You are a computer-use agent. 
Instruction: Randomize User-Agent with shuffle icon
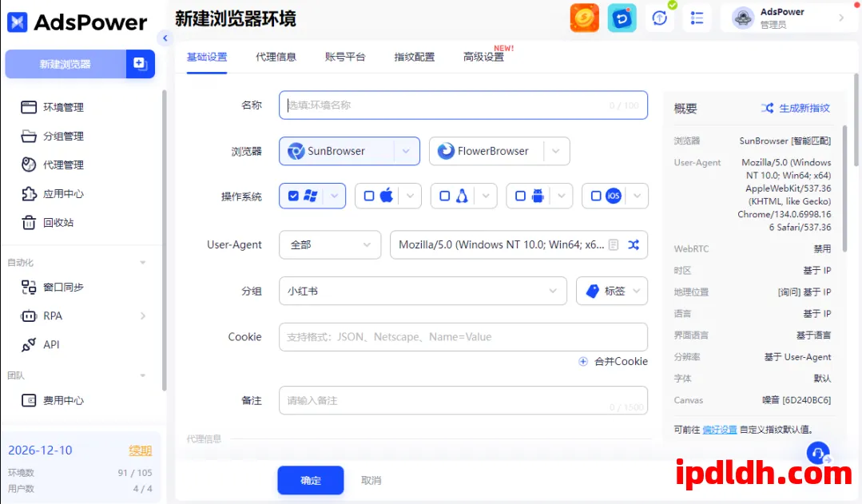(634, 244)
